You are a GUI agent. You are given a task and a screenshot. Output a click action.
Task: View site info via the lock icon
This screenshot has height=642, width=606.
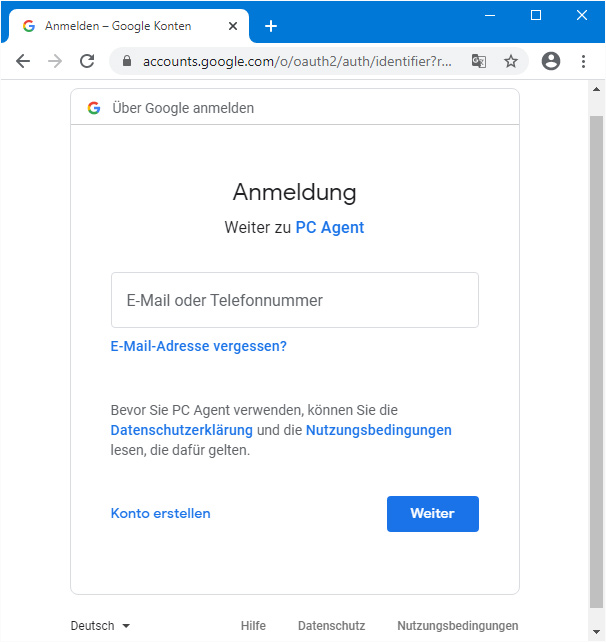tap(127, 61)
